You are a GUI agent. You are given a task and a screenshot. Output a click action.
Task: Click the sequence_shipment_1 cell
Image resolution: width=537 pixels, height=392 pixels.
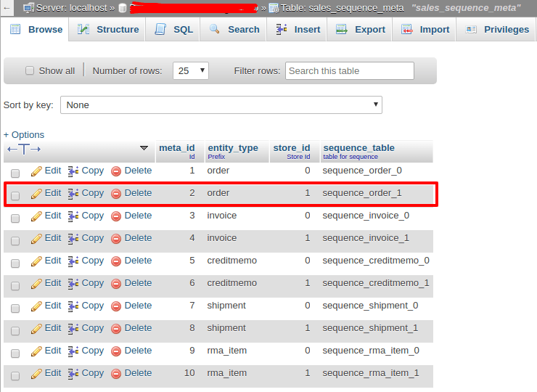(x=370, y=328)
